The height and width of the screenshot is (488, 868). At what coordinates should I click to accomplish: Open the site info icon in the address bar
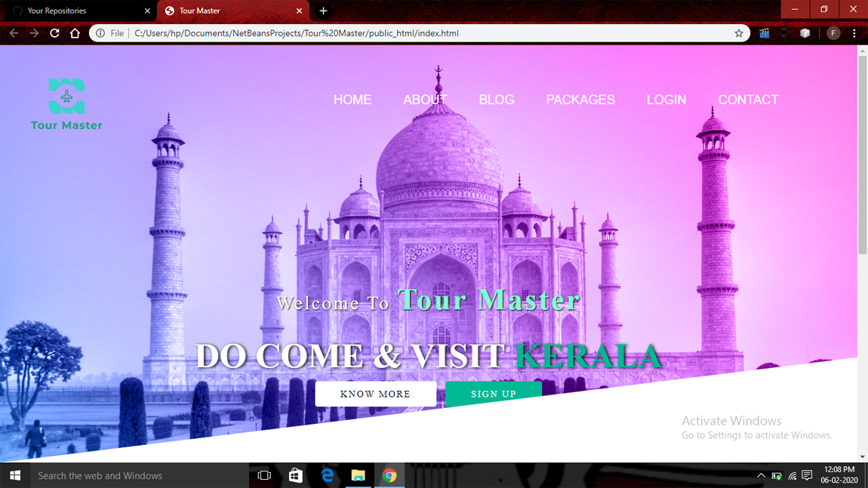(x=100, y=32)
